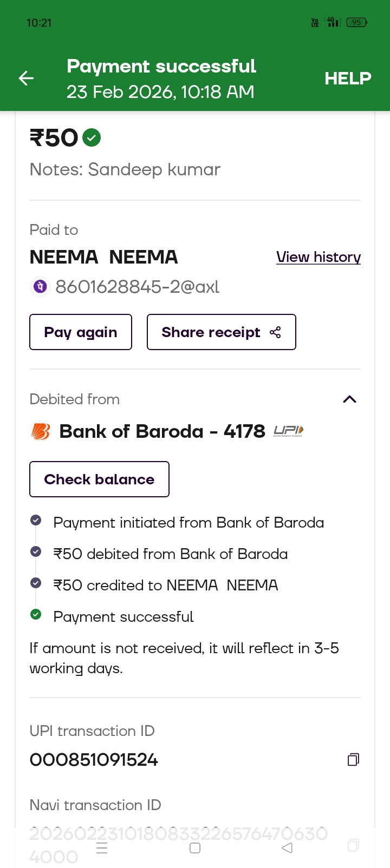Tap the Share receipt button
This screenshot has width=390, height=868.
221,332
